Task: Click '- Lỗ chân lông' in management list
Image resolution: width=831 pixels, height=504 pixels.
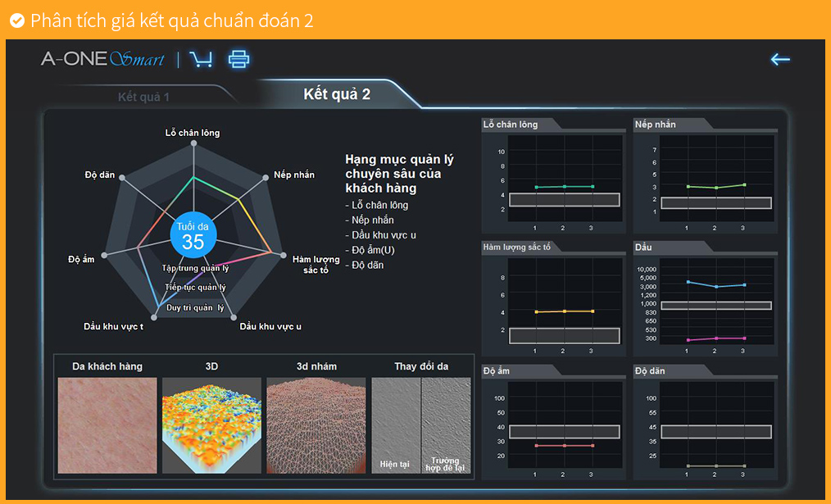Action: coord(377,205)
